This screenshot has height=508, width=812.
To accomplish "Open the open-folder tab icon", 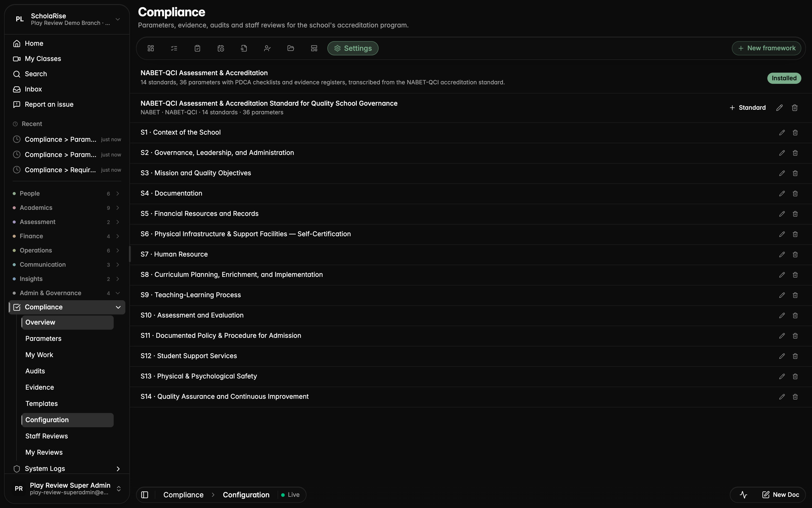I will coord(291,48).
